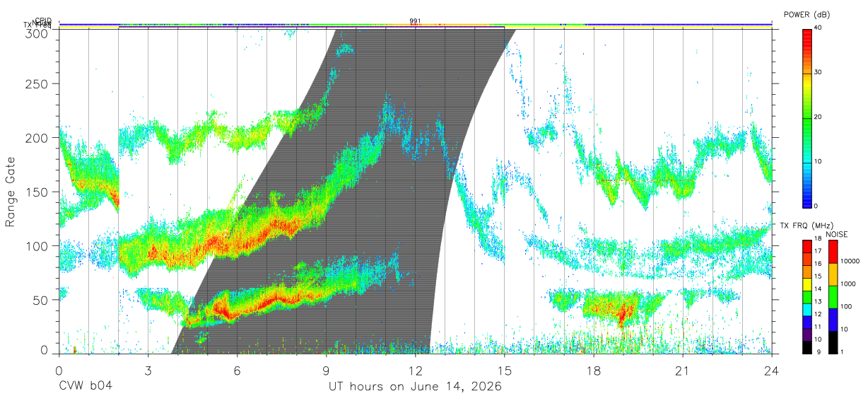Click the Range Gate y-axis label
The height and width of the screenshot is (401, 868).
tap(11, 191)
